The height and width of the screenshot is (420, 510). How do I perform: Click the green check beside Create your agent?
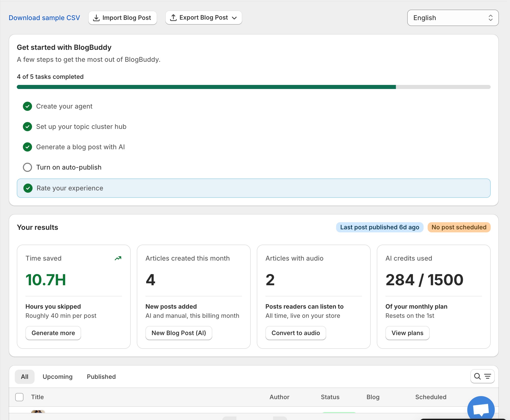[27, 106]
